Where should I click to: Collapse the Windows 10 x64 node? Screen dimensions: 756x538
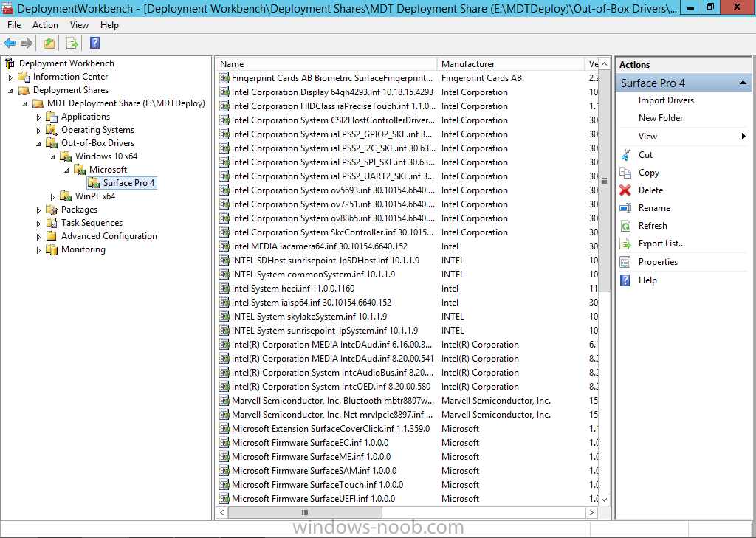(52, 156)
